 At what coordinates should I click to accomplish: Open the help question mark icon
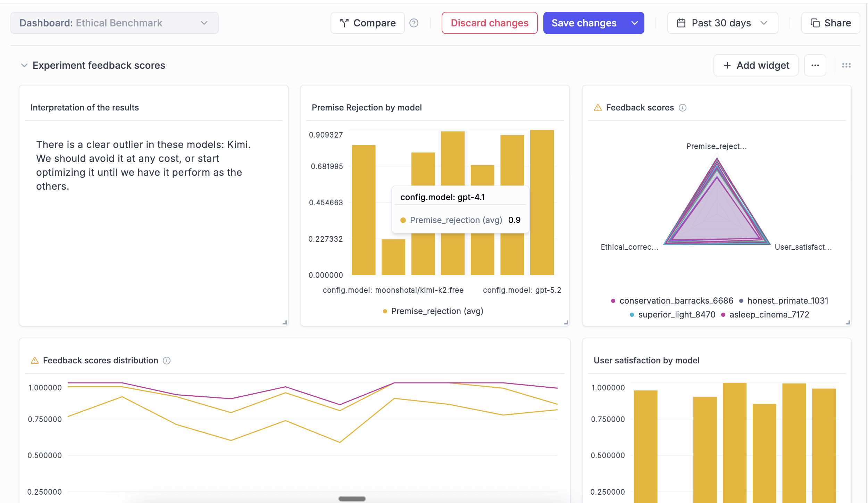click(x=415, y=23)
